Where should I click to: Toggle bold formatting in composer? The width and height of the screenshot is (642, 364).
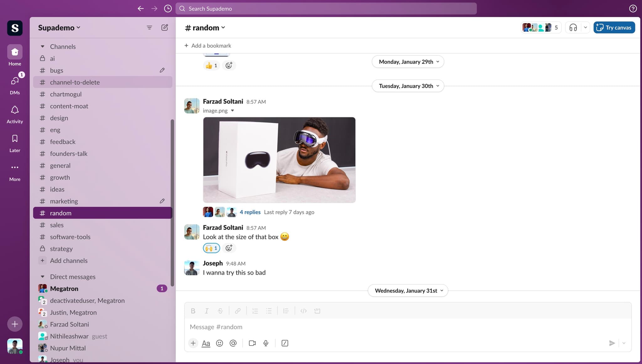pos(193,311)
